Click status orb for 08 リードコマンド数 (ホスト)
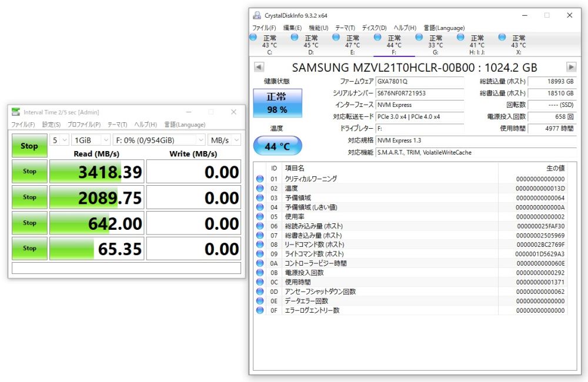This screenshot has height=382, width=588. 260,244
